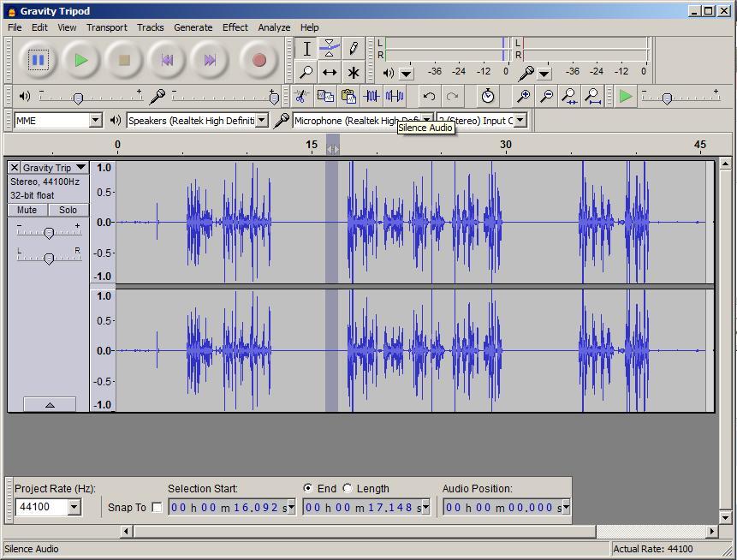This screenshot has width=737, height=560.
Task: Switch to Multi-Tool mode (asterisk)
Action: click(x=353, y=72)
